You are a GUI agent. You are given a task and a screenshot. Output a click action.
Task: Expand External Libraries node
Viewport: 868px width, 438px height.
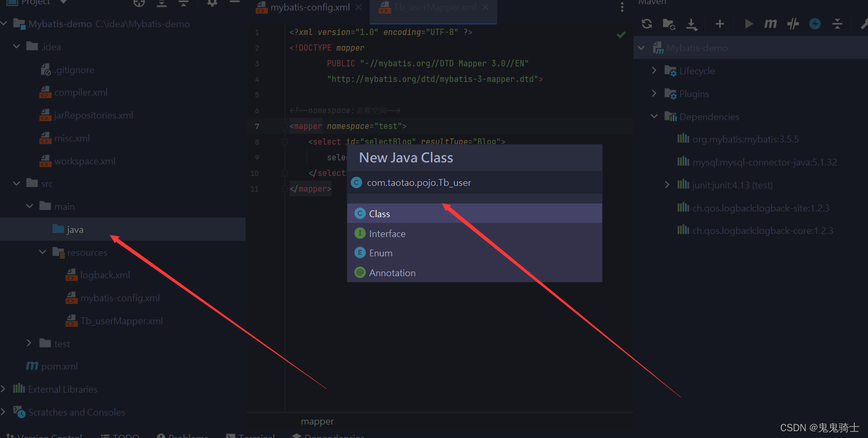point(4,388)
